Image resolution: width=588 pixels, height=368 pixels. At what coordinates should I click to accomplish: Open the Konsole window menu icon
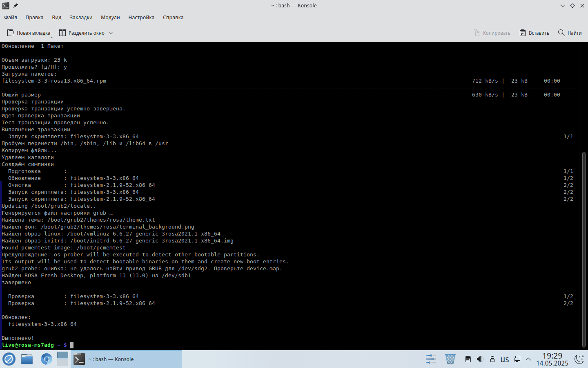click(6, 6)
